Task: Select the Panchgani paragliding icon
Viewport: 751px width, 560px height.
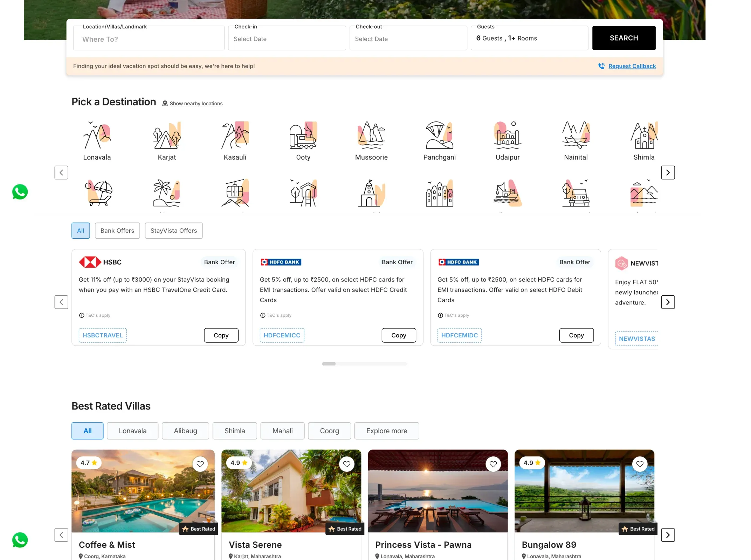Action: [x=440, y=135]
